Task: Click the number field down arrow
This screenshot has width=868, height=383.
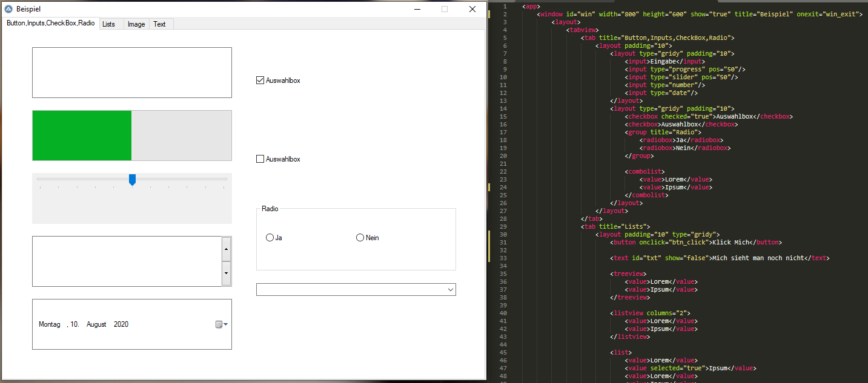Action: point(226,273)
